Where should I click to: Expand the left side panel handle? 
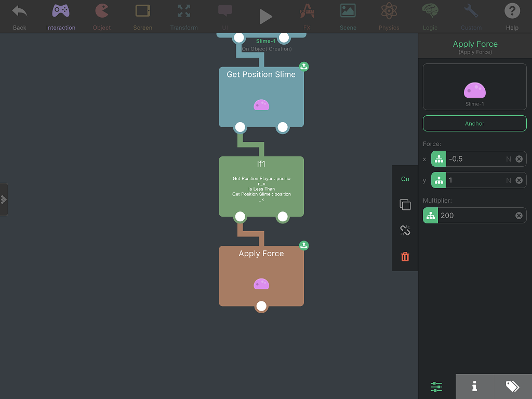(x=4, y=199)
